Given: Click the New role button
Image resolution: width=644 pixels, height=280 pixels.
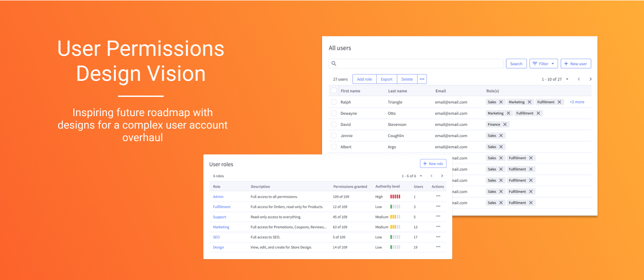Looking at the screenshot, I should 433,163.
